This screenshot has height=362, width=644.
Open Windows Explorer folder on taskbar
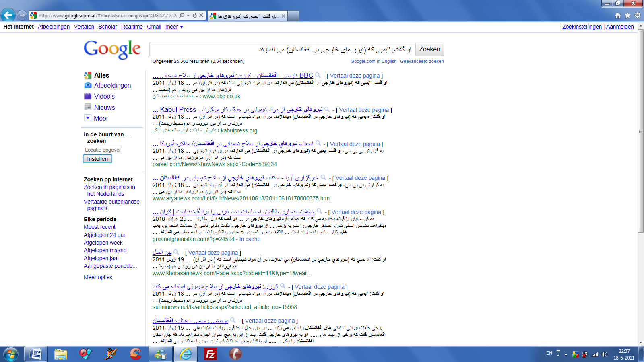click(x=61, y=354)
